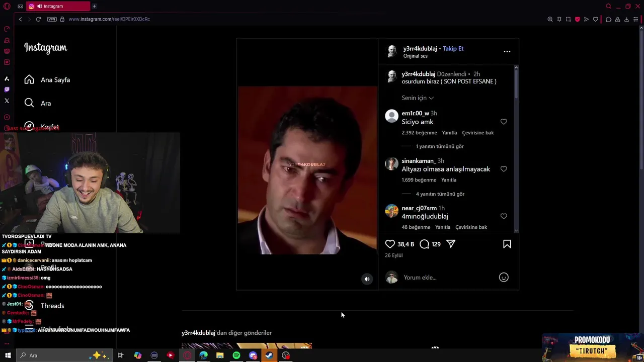Bookmark page with toolbar heart icon
Screen dimensions: 644x362
pos(596,19)
